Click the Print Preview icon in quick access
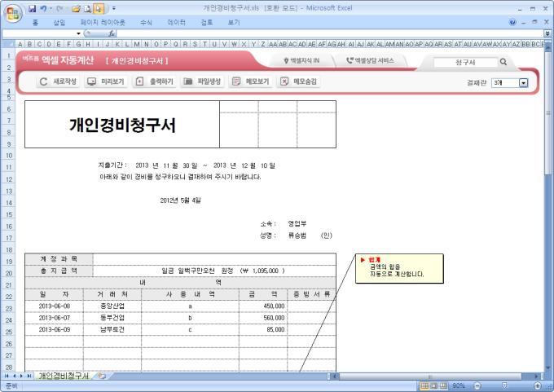 (x=88, y=8)
